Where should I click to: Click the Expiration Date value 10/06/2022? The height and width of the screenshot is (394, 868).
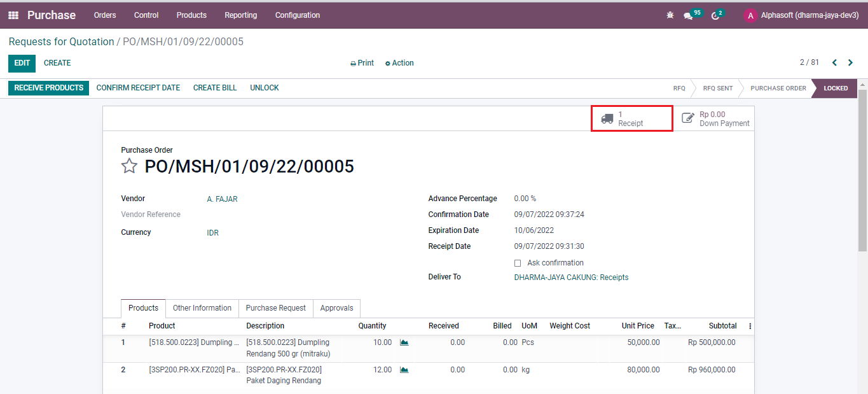point(534,230)
